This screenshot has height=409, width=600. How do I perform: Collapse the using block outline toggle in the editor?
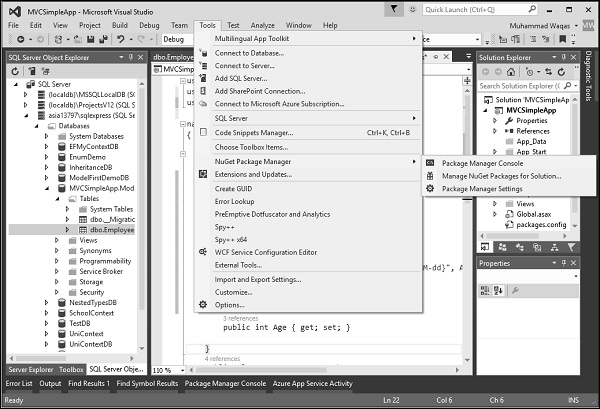183,81
